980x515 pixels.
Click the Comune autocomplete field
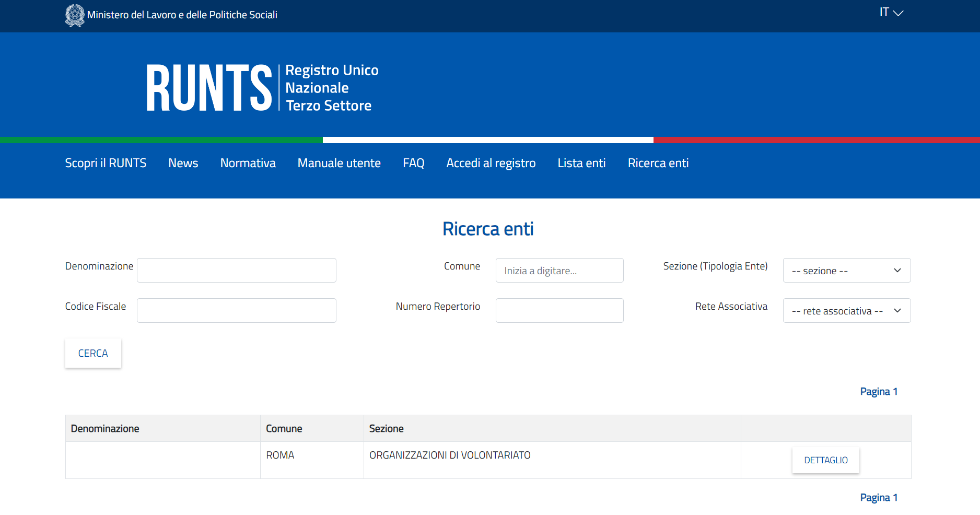point(559,270)
